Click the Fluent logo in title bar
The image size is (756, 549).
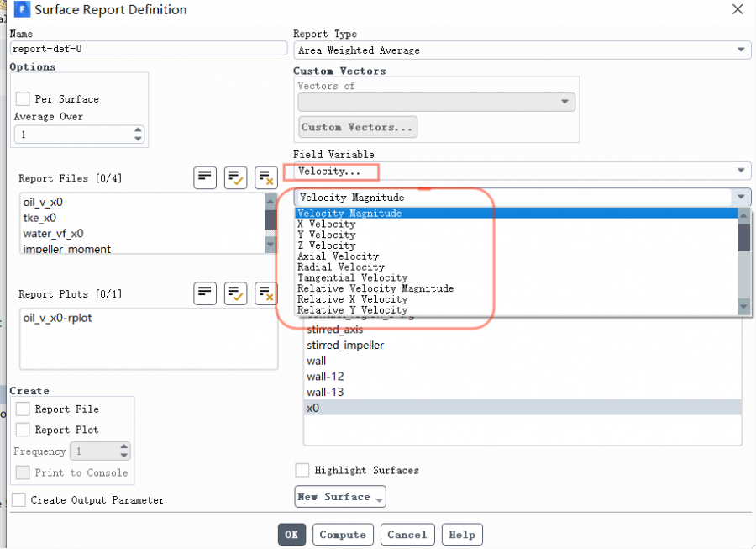click(21, 10)
